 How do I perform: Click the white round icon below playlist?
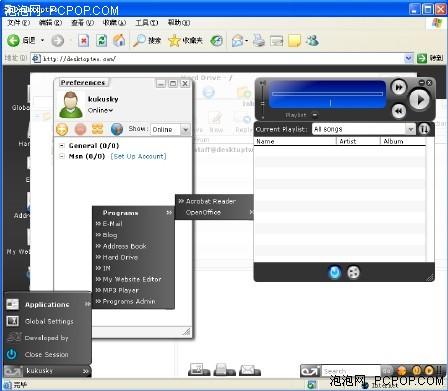click(353, 273)
